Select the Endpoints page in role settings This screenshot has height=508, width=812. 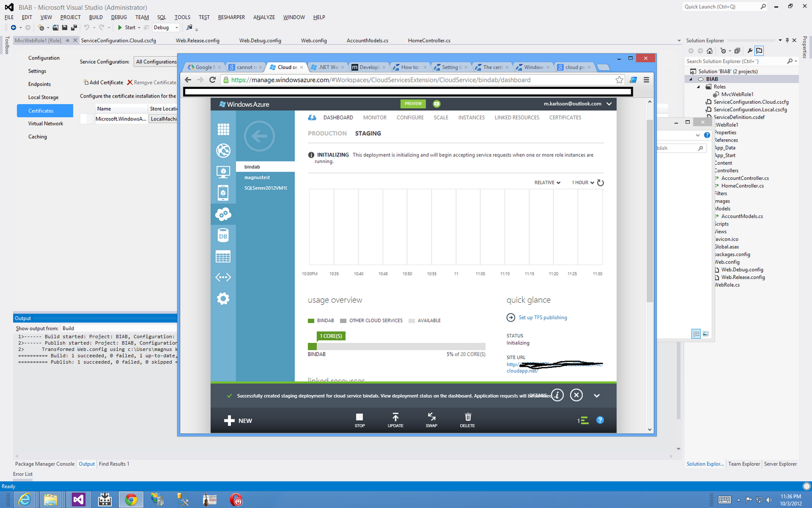coord(40,84)
